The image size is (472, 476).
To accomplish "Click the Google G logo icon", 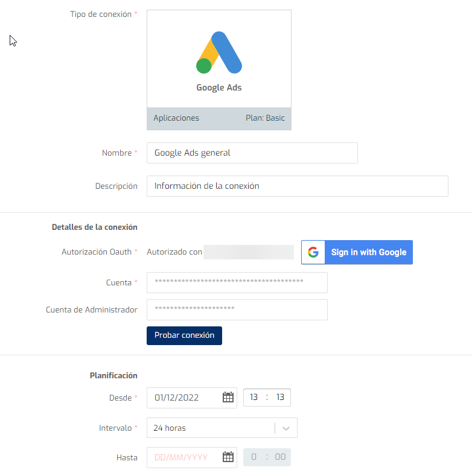I will tap(313, 252).
